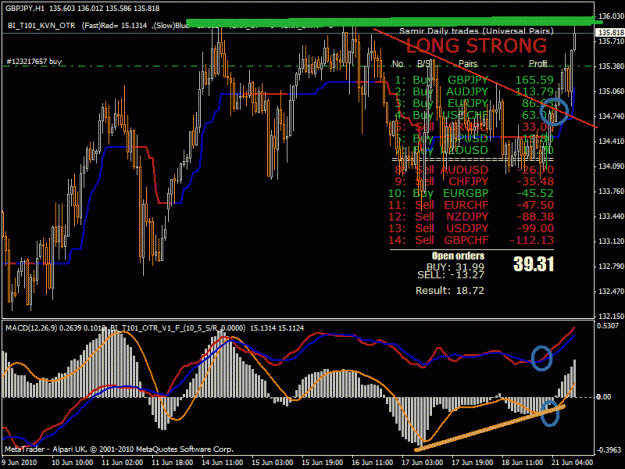This screenshot has width=625, height=469.
Task: Click the Pairs column header
Action: click(x=468, y=64)
